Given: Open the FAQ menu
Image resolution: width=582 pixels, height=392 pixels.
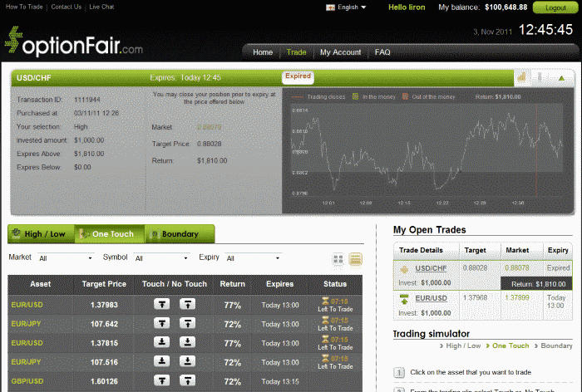Looking at the screenshot, I should [x=382, y=52].
